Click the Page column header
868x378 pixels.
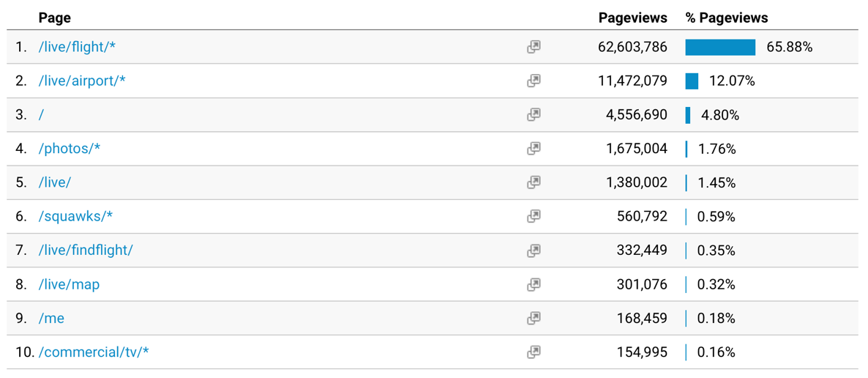click(x=55, y=18)
